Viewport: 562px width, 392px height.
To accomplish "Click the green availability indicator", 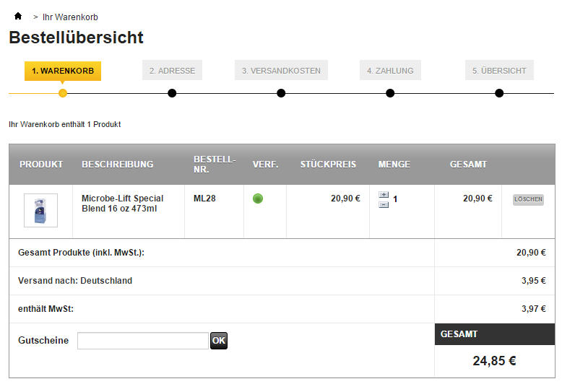I will point(258,199).
